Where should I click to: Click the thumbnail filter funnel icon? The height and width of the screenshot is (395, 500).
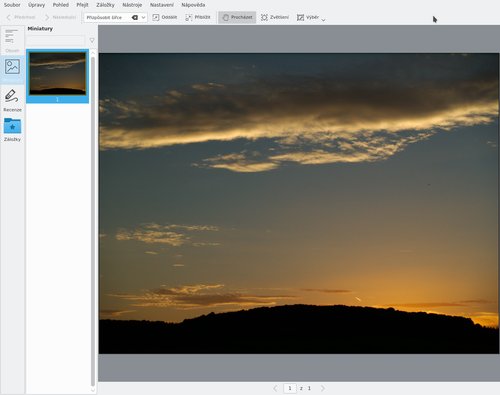coord(92,41)
